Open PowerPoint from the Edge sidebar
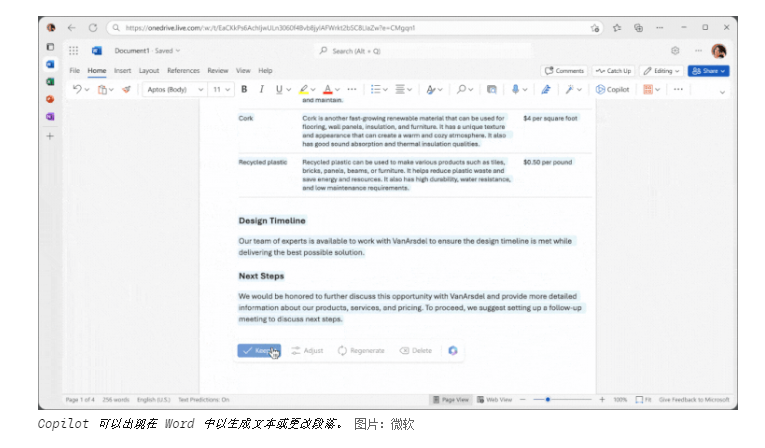This screenshot has height=448, width=765. click(x=50, y=99)
